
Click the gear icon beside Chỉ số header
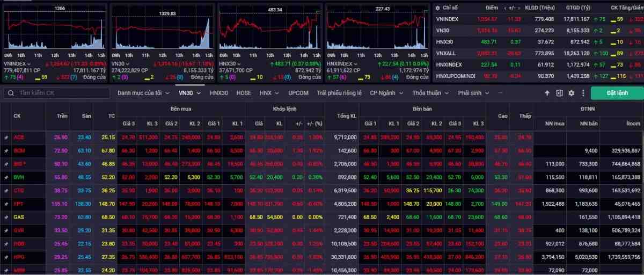coord(438,8)
